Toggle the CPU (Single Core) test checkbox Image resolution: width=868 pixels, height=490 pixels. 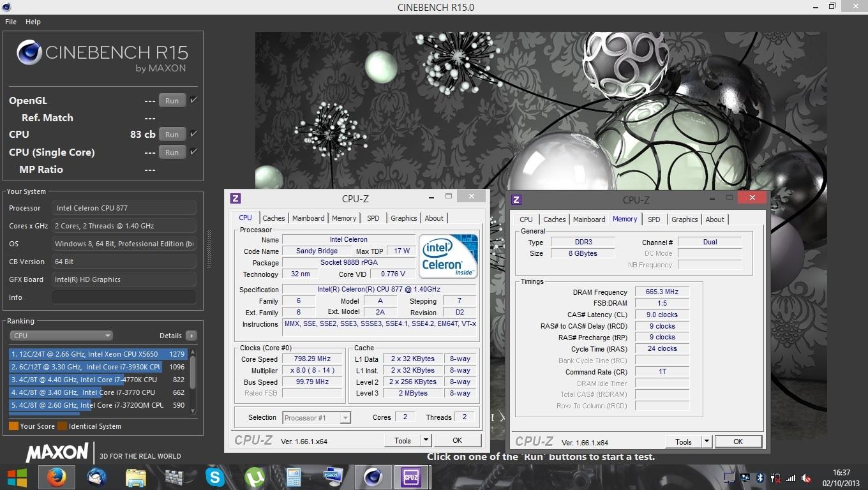click(x=193, y=152)
